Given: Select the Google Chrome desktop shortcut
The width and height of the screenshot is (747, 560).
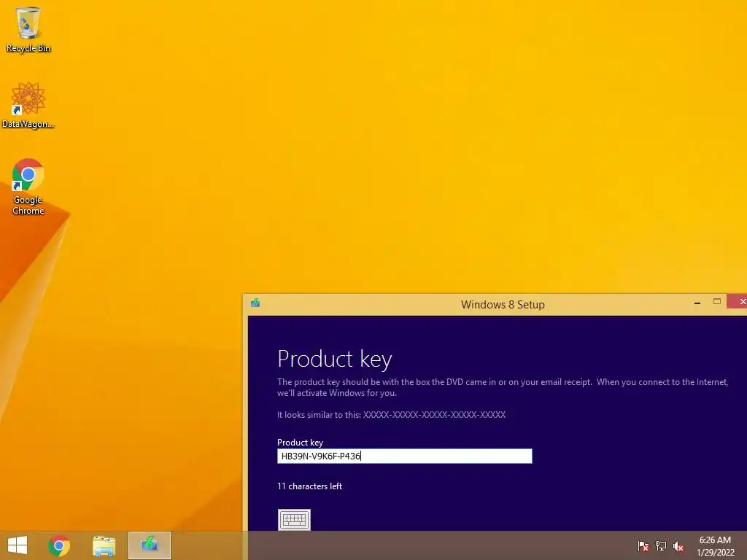Looking at the screenshot, I should click(x=28, y=187).
